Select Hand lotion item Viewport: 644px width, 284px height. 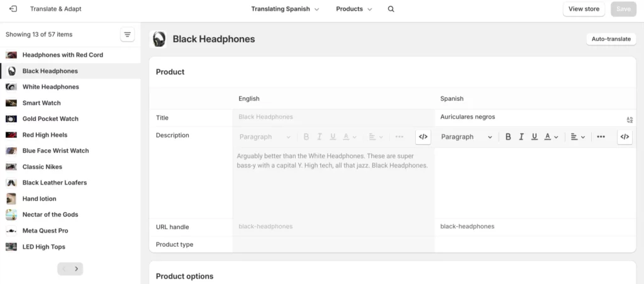[70, 198]
